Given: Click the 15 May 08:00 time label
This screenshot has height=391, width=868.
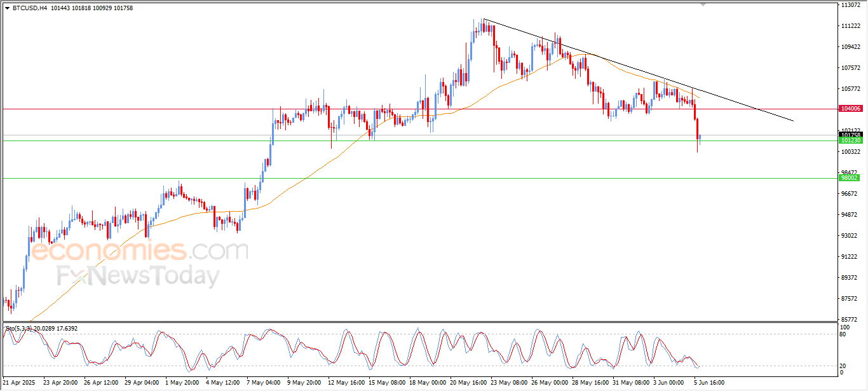Looking at the screenshot, I should [x=387, y=383].
